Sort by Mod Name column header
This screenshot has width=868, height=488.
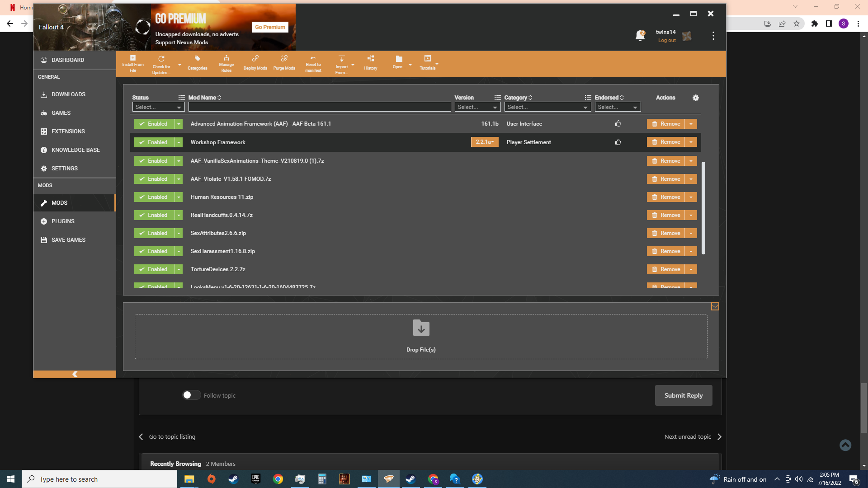click(204, 98)
